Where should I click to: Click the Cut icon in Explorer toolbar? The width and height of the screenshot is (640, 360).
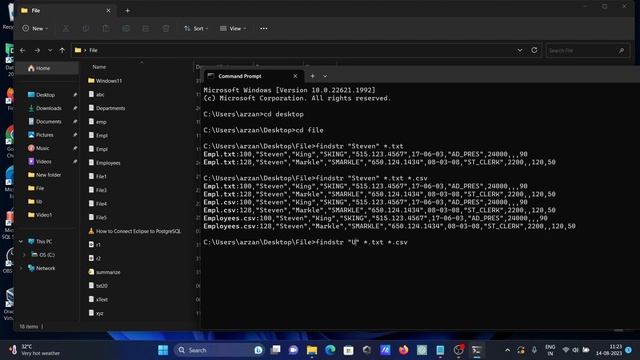click(x=66, y=29)
